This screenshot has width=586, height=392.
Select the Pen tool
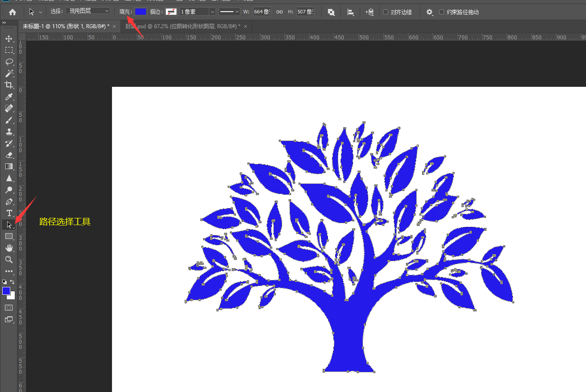point(9,201)
